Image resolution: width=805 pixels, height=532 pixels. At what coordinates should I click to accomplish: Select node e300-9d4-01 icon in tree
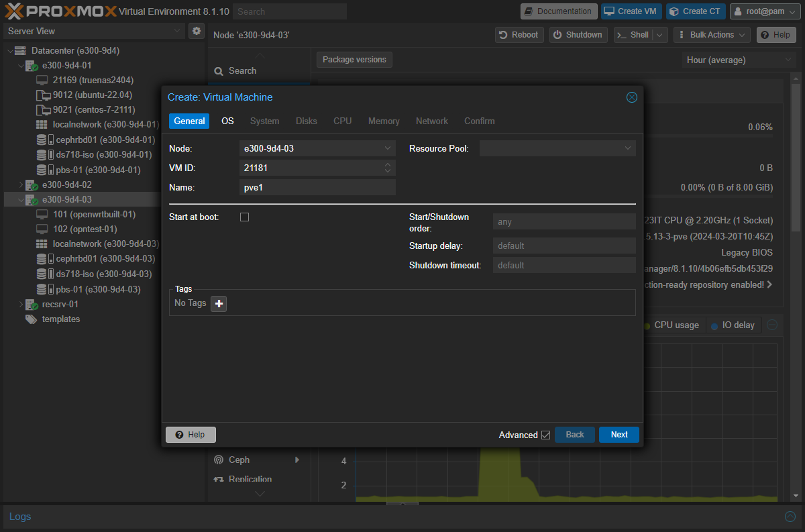[x=31, y=66]
